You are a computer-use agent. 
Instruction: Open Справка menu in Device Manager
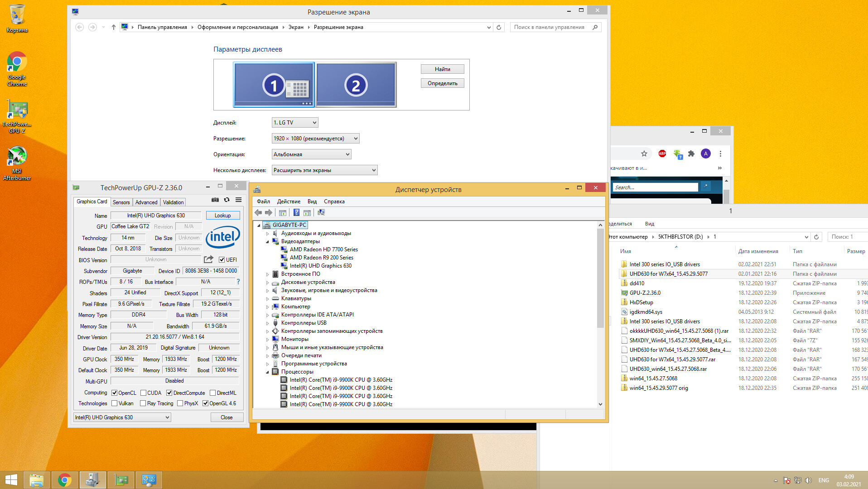[x=334, y=201]
